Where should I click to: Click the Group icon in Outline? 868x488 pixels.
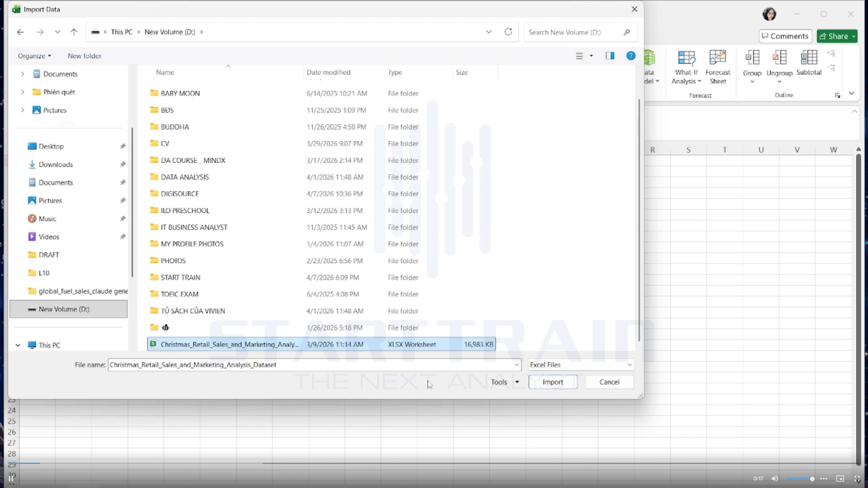[x=752, y=66]
